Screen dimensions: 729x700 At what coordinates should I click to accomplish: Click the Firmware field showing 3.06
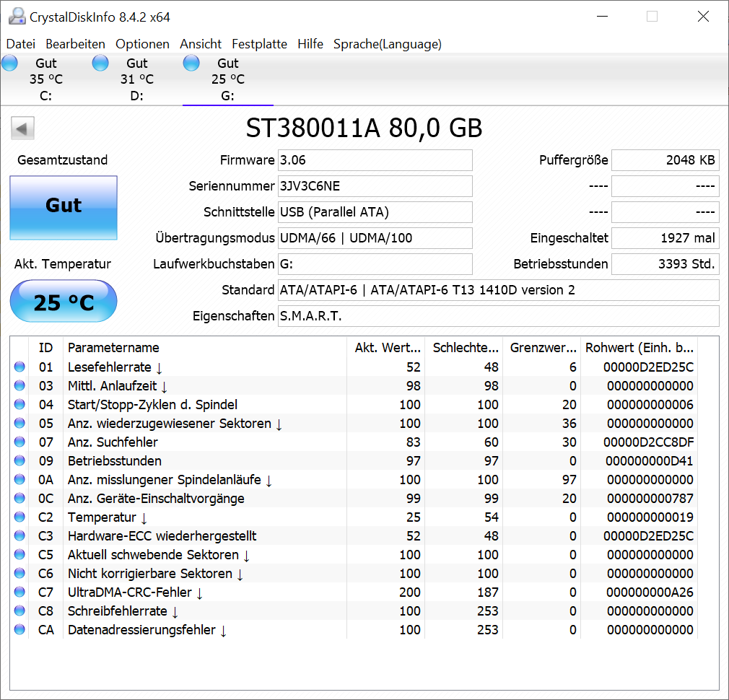click(x=375, y=160)
